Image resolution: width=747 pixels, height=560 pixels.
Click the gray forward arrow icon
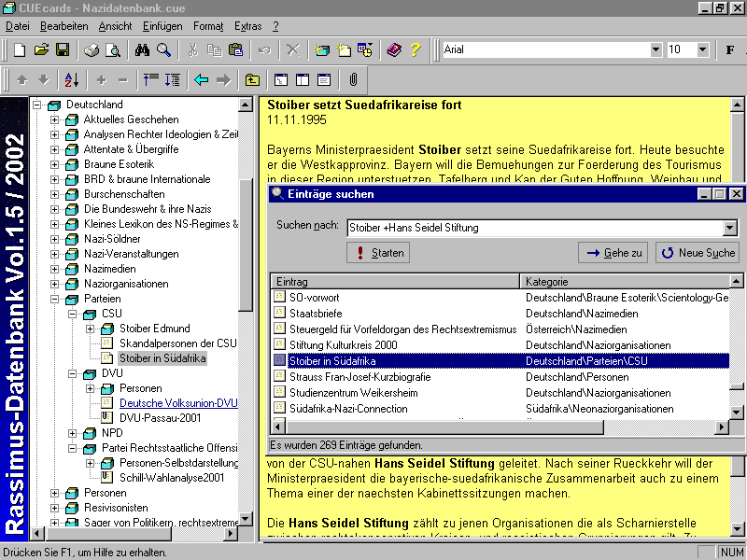pos(223,80)
